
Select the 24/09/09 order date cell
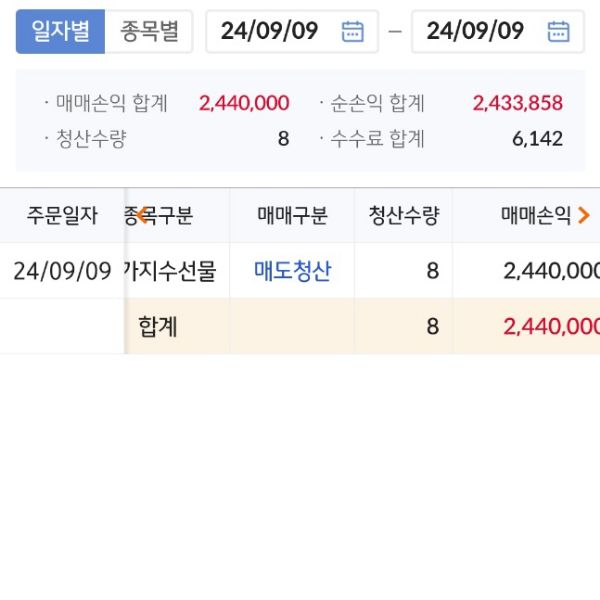click(61, 271)
